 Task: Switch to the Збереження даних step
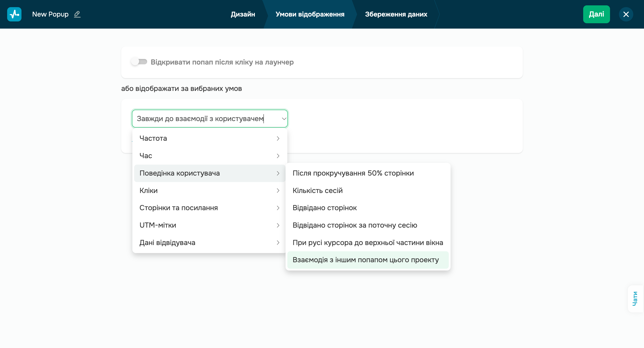tap(396, 14)
